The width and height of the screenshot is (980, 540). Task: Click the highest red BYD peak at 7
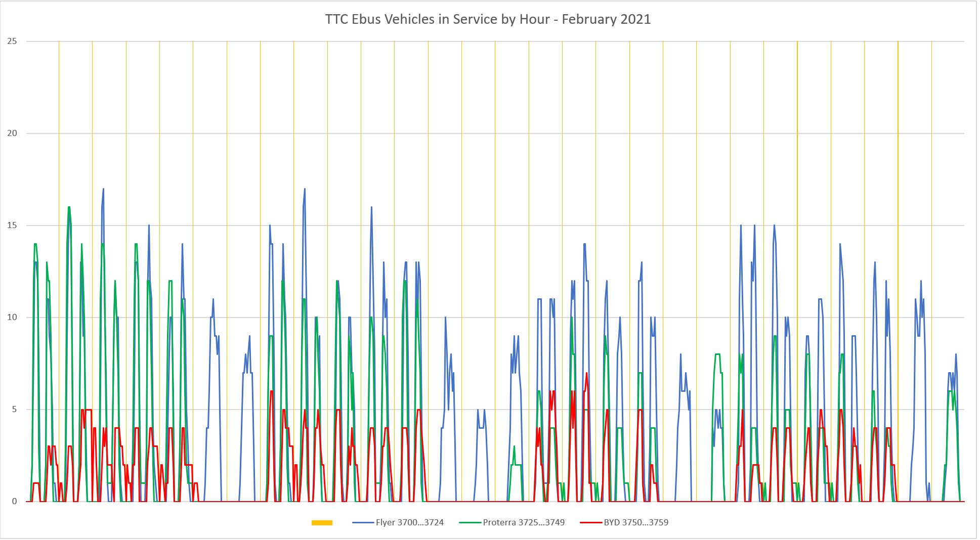pos(586,373)
